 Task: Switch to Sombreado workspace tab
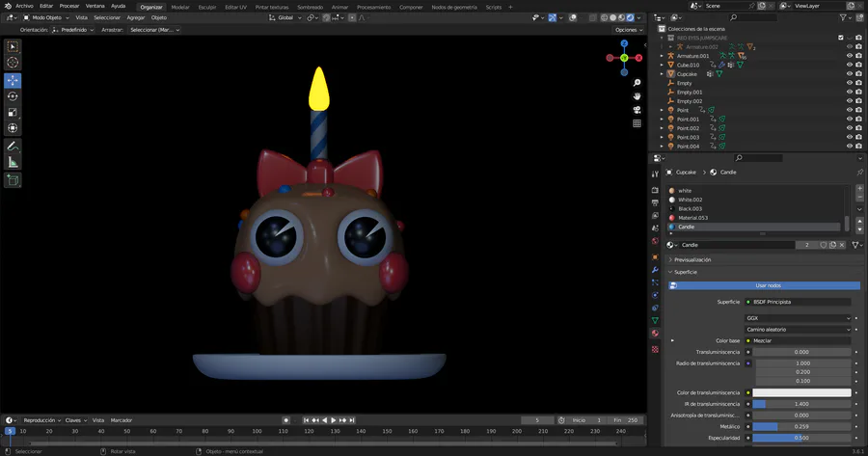(310, 7)
